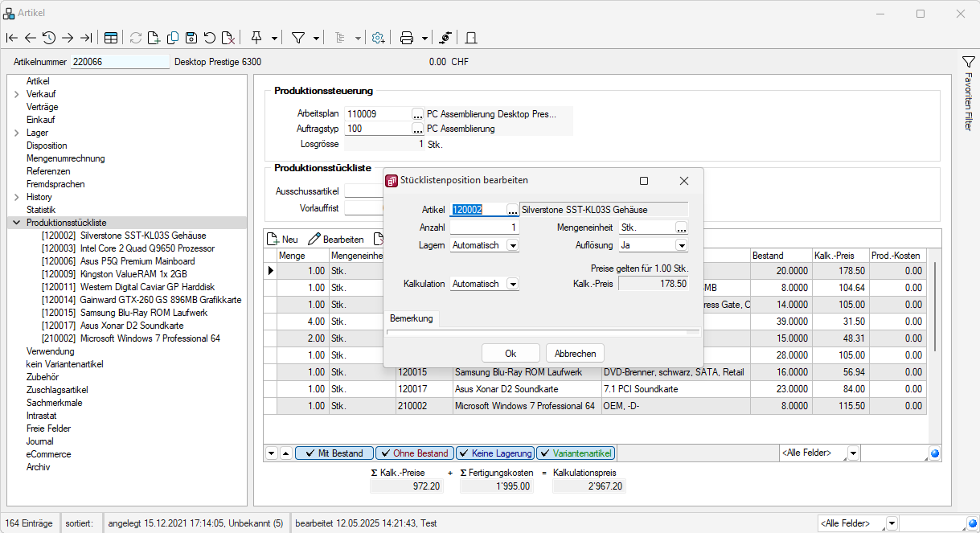
Task: Open the Arbeitsplan lookup ellipsis button
Action: click(x=418, y=114)
